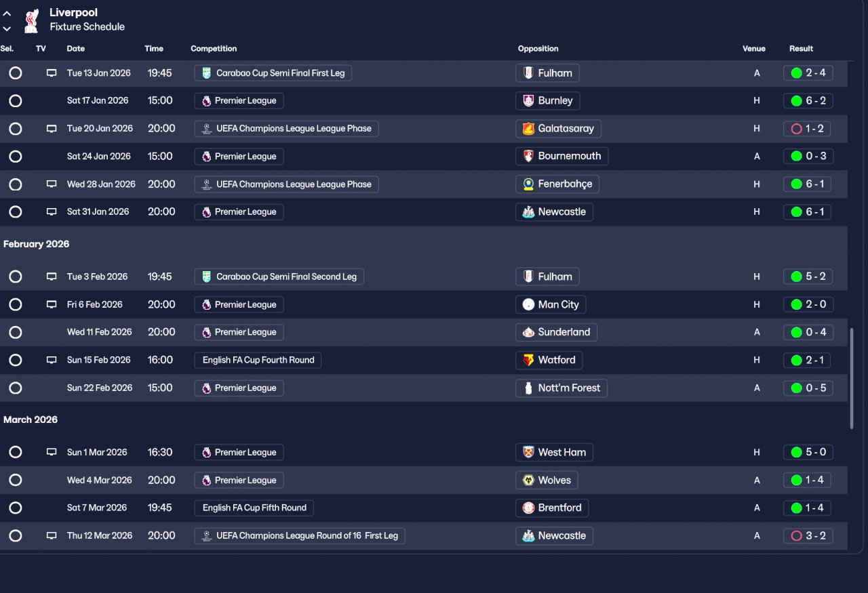Image resolution: width=868 pixels, height=593 pixels.
Task: Click the TV icon on the Man City row
Action: click(52, 304)
